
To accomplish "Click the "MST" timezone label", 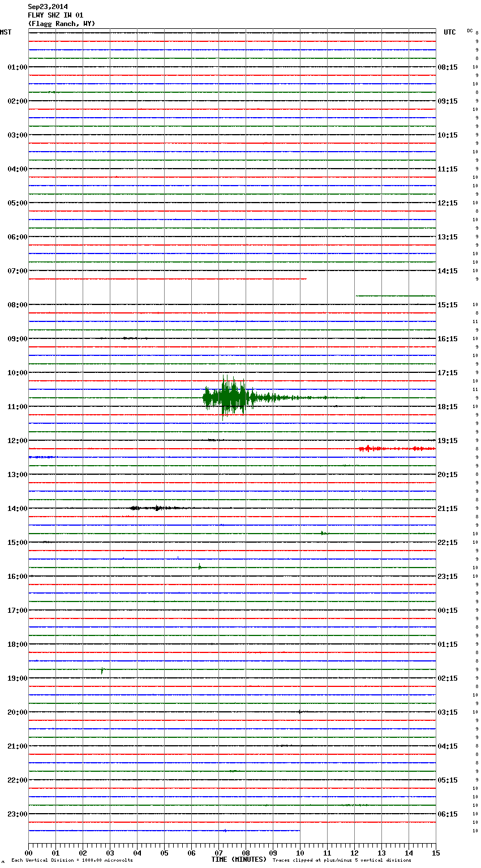I will [6, 32].
